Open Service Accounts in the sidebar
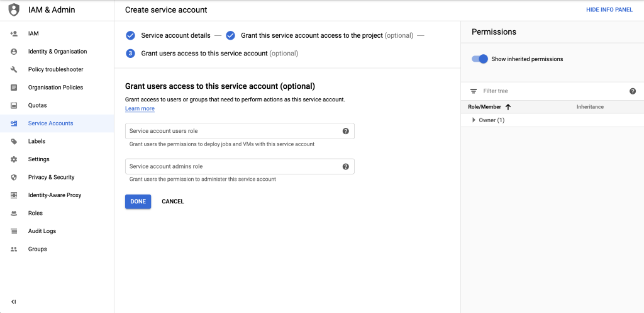This screenshot has height=313, width=644. pyautogui.click(x=50, y=123)
